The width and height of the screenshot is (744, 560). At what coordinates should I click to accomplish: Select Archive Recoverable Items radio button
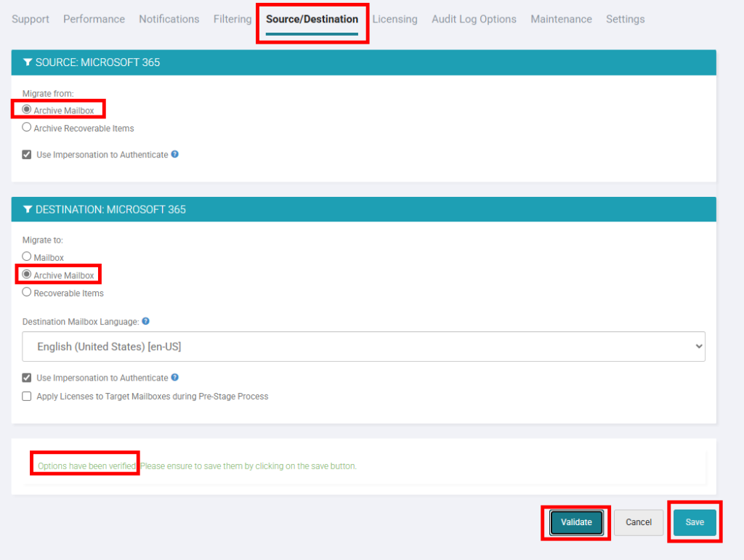(x=27, y=127)
